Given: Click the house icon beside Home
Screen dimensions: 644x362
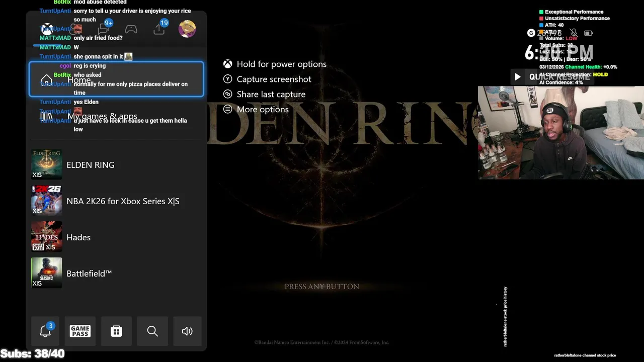Looking at the screenshot, I should tap(46, 80).
